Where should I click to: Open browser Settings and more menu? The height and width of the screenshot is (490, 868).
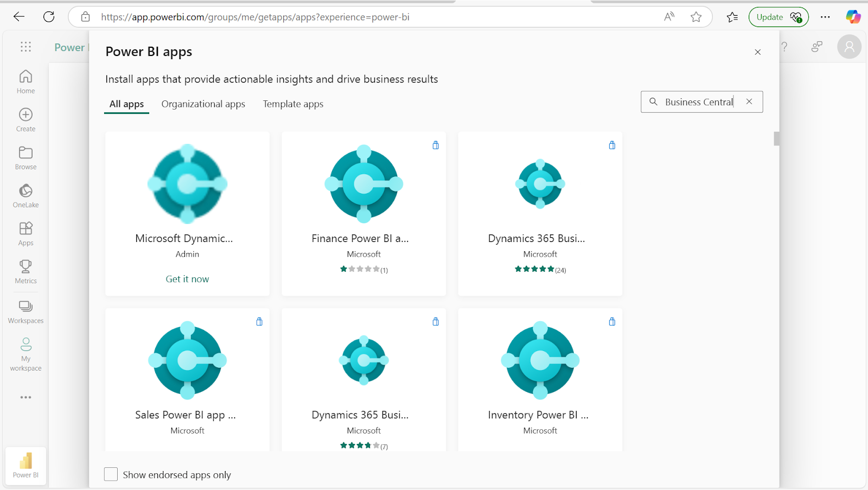point(825,17)
